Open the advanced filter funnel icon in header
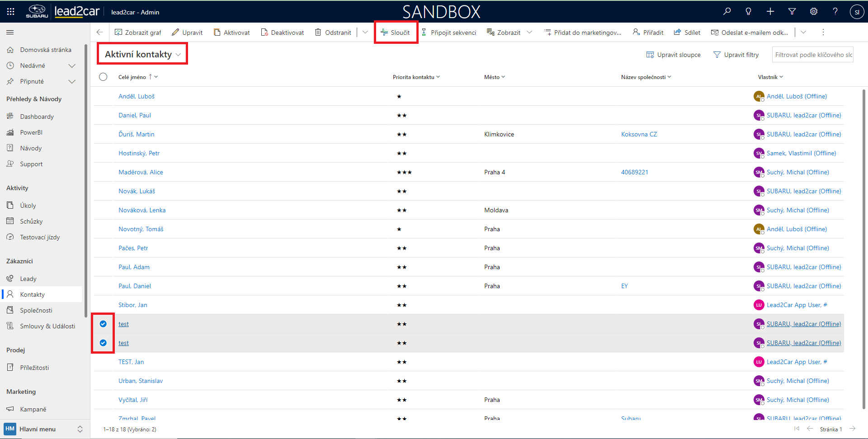Image resolution: width=868 pixels, height=439 pixels. pos(792,12)
